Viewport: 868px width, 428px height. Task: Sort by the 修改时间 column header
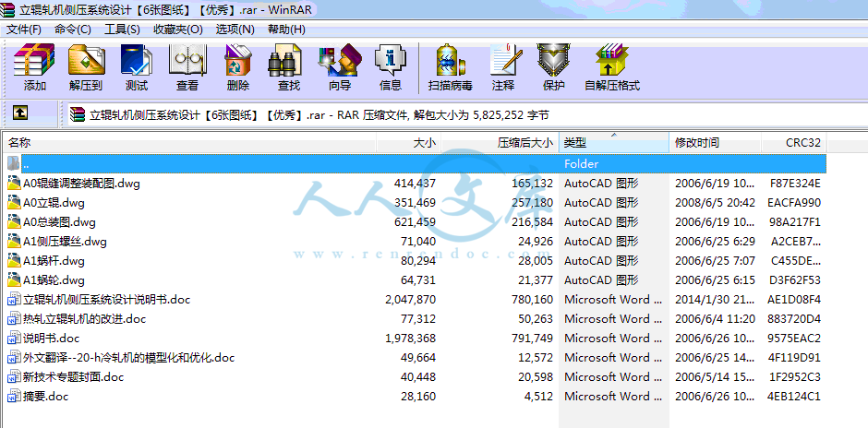tap(716, 143)
